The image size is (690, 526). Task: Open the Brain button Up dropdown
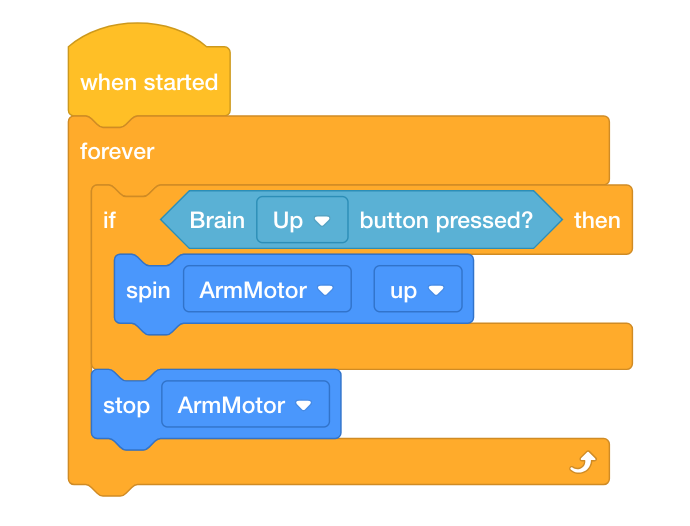(x=302, y=220)
